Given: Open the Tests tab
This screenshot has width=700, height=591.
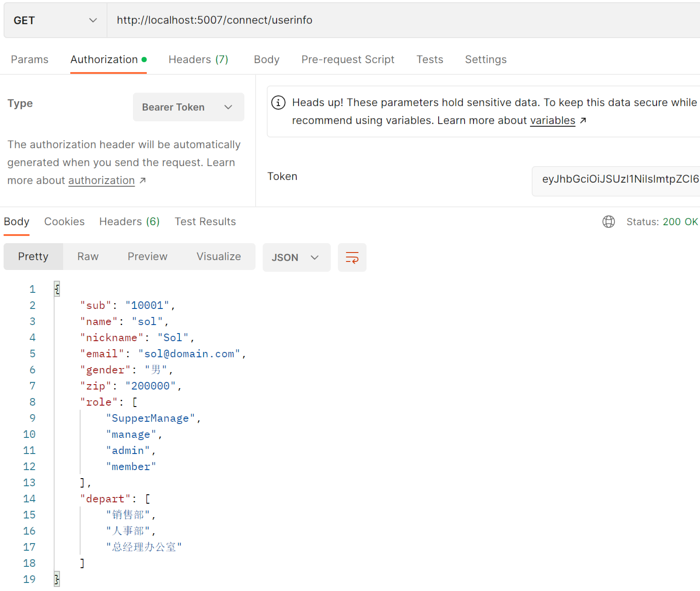Looking at the screenshot, I should click(430, 60).
